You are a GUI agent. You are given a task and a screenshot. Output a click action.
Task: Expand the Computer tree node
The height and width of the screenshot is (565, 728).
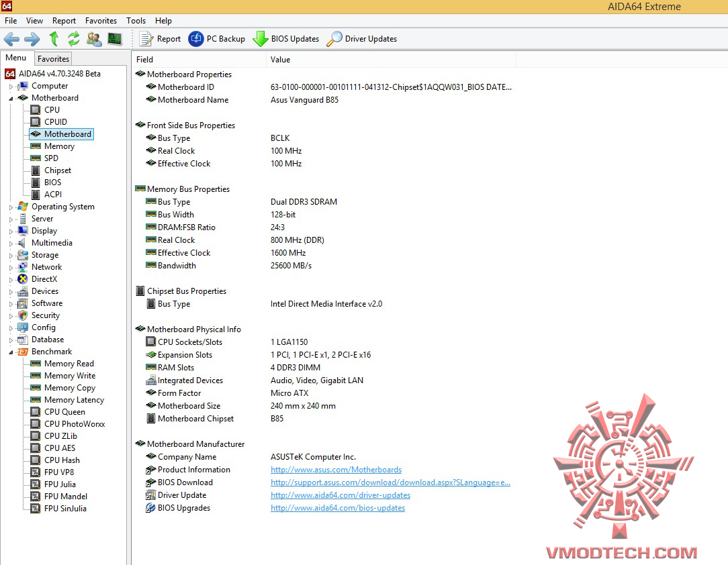tap(11, 87)
